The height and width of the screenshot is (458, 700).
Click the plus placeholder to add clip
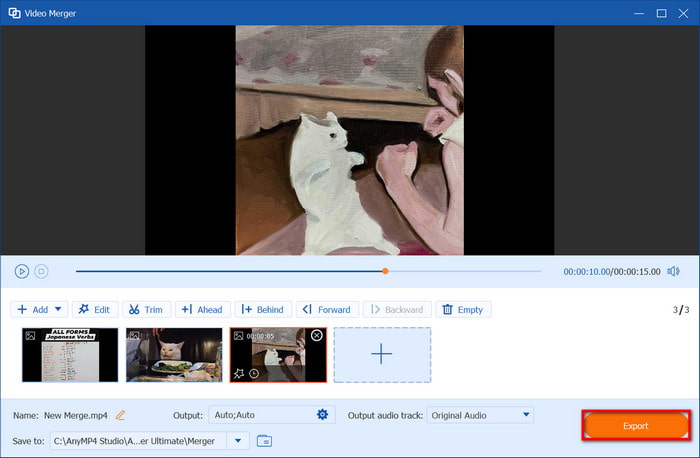pyautogui.click(x=382, y=355)
